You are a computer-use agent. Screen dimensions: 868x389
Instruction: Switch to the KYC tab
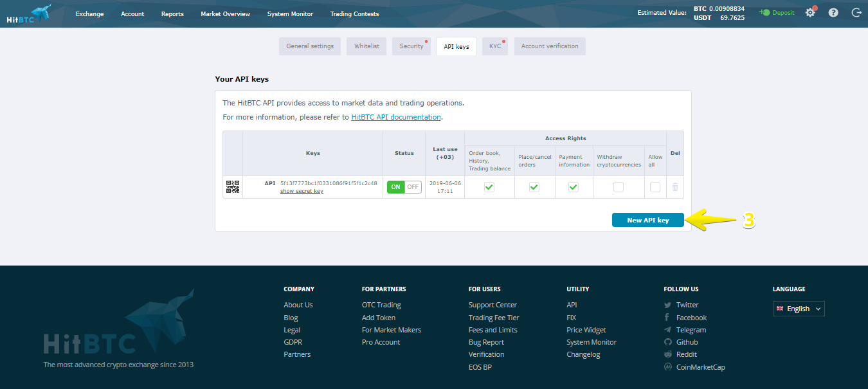click(x=495, y=46)
